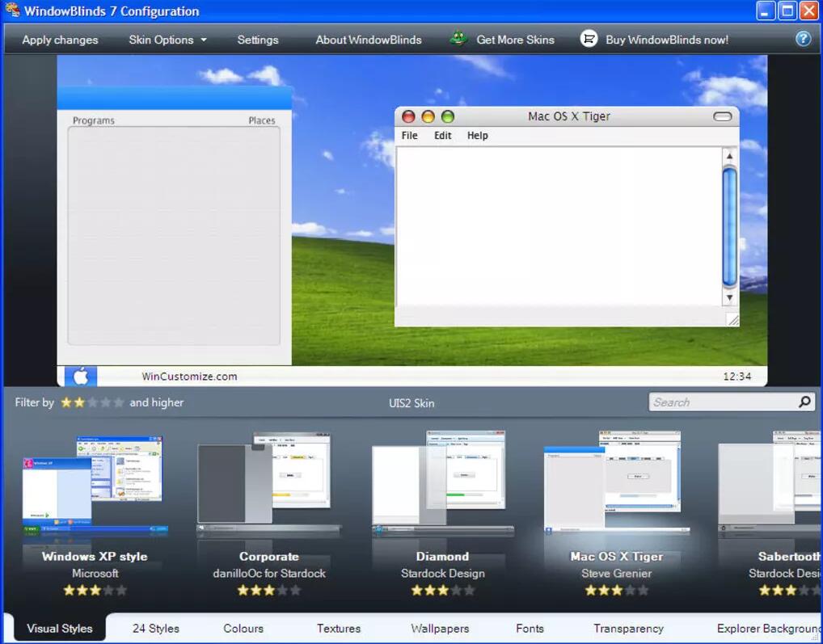Click the green zoom button in Mac preview

click(447, 116)
